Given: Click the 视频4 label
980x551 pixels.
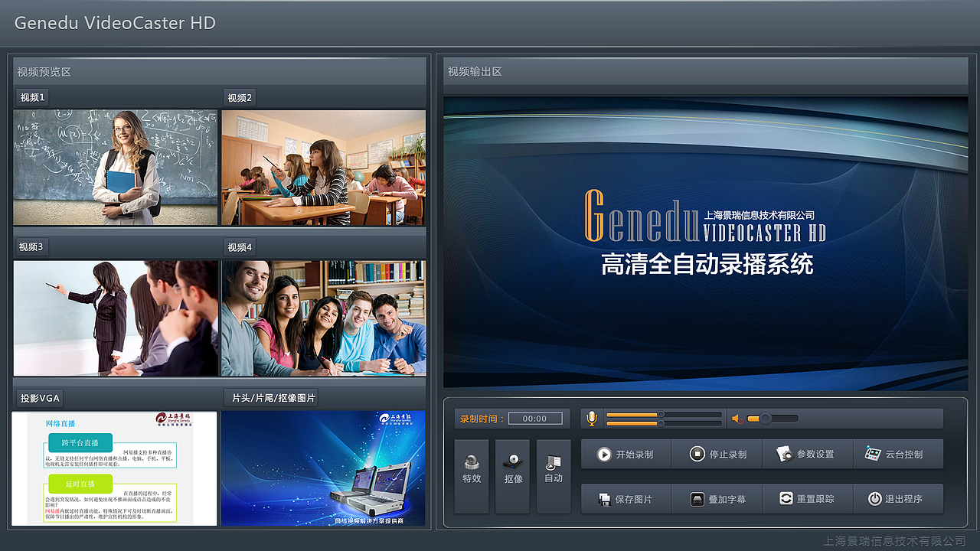Looking at the screenshot, I should coord(240,247).
